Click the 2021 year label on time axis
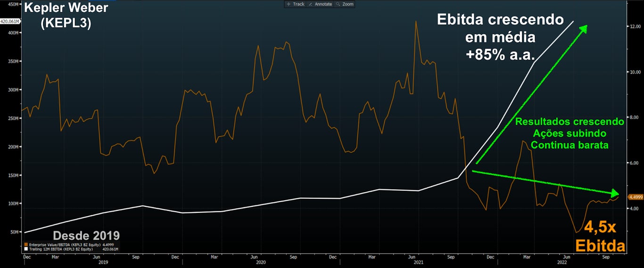The height and width of the screenshot is (268, 644). (x=418, y=263)
